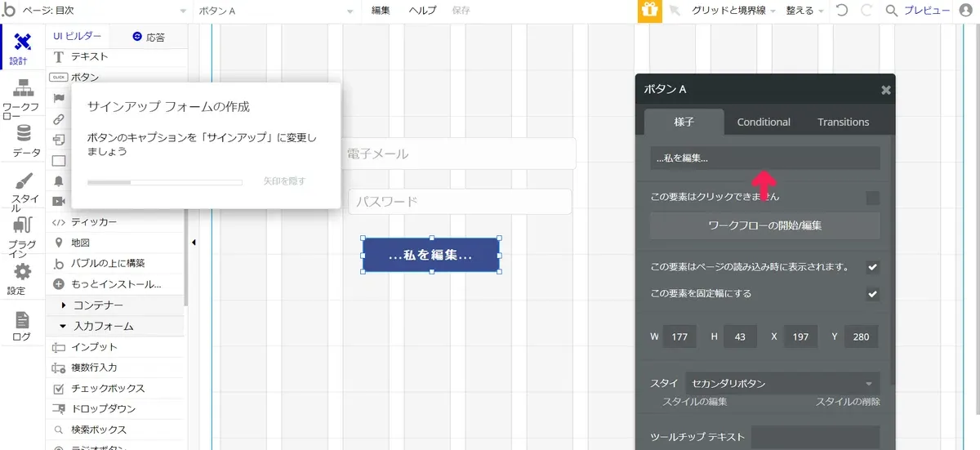Click the Redo arrow in top bar
The height and width of the screenshot is (450, 980).
click(866, 11)
